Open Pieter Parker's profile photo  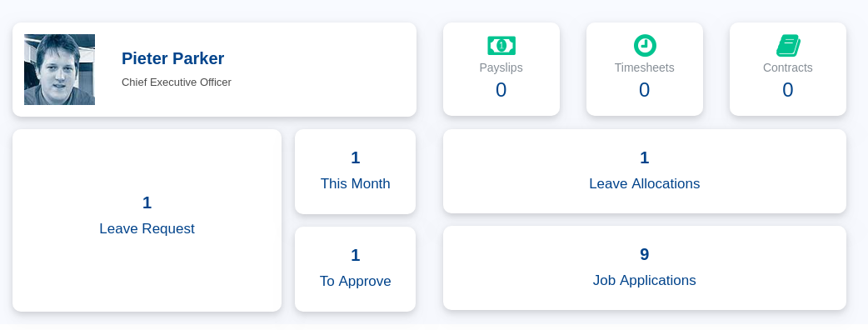point(59,69)
